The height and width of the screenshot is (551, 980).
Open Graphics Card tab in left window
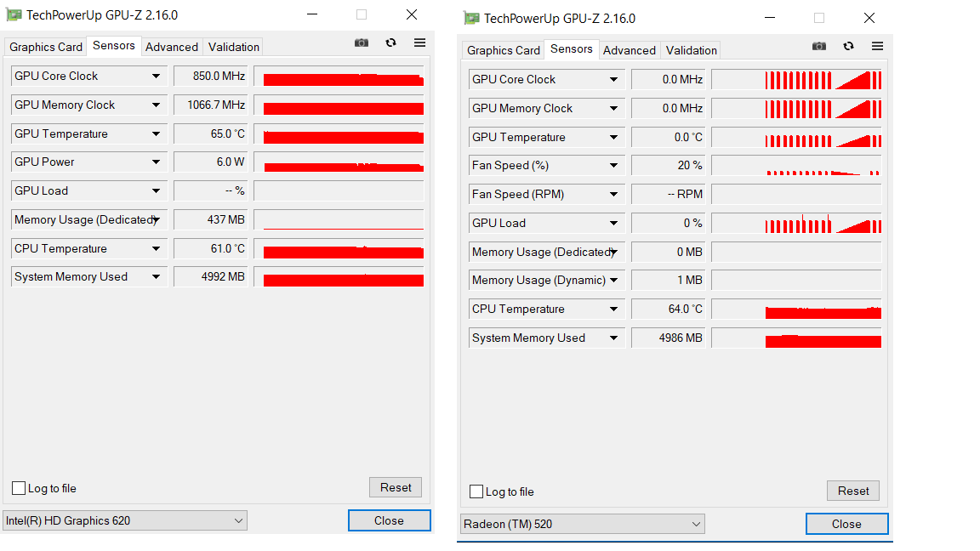click(x=46, y=47)
